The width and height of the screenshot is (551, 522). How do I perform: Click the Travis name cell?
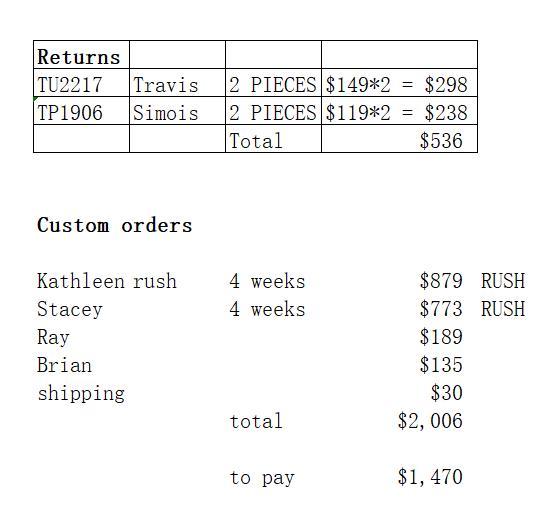177,83
